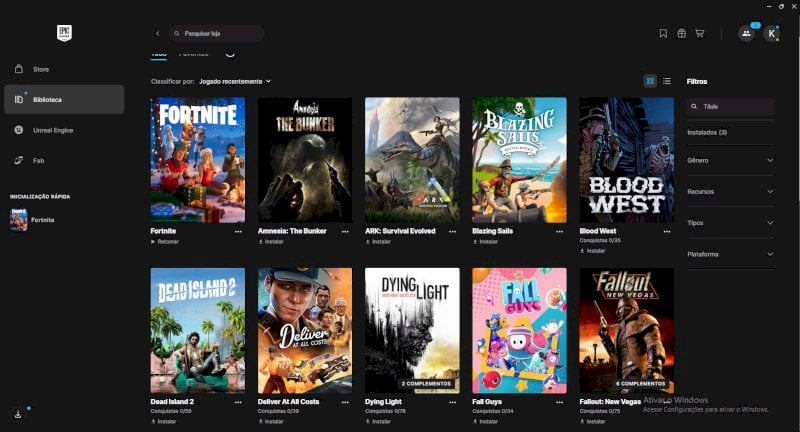Filter by Instalados (3)
The image size is (800, 432).
tap(707, 133)
